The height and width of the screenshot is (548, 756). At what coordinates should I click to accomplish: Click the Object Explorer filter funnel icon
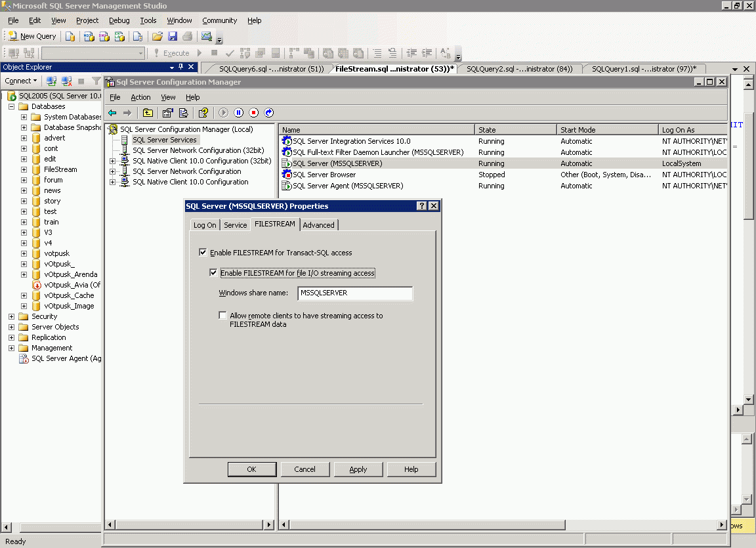click(96, 81)
